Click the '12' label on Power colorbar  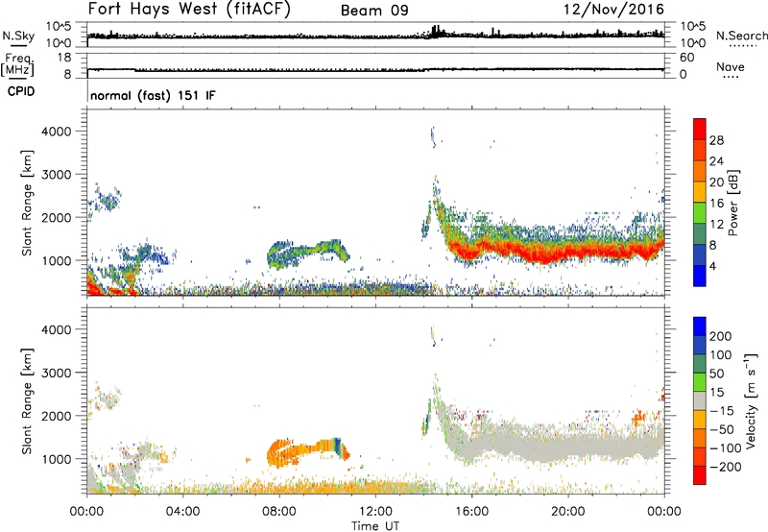tap(716, 224)
